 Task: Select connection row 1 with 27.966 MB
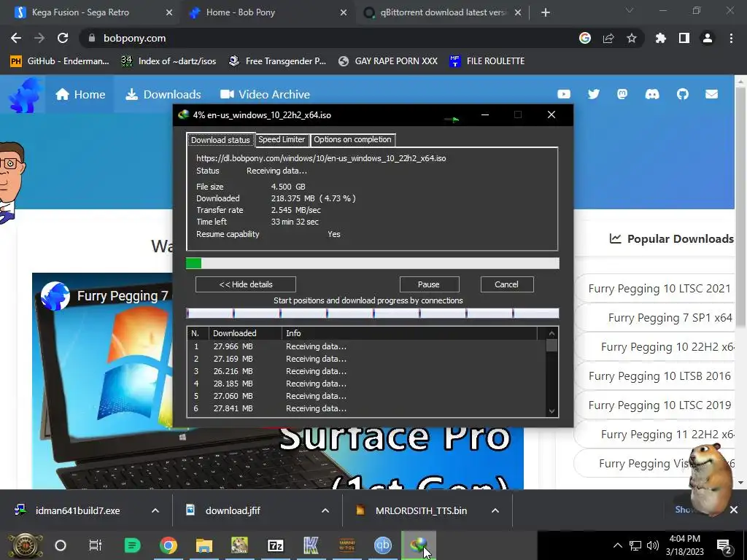367,346
